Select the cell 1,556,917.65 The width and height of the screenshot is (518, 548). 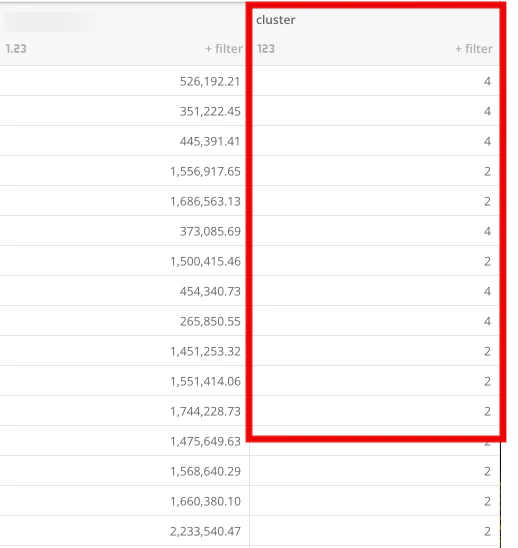[x=206, y=172]
